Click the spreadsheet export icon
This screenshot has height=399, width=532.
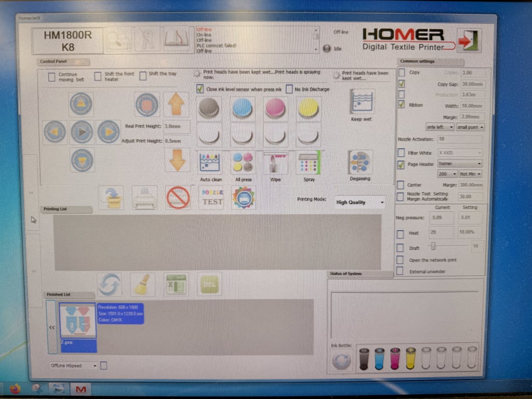pos(176,284)
